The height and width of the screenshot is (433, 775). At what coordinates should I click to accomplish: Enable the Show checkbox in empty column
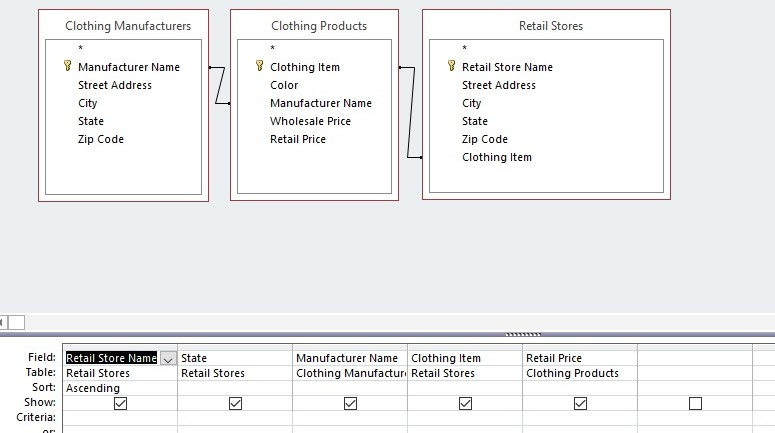[695, 403]
